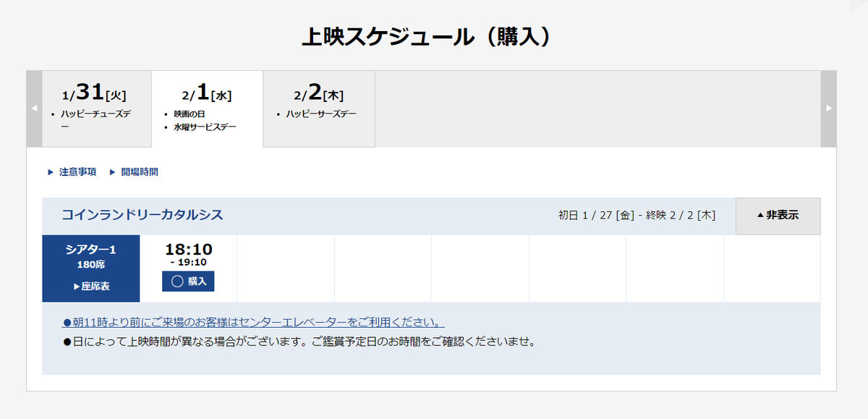
Task: Collapse schedule with 非表示 button
Action: [x=778, y=216]
